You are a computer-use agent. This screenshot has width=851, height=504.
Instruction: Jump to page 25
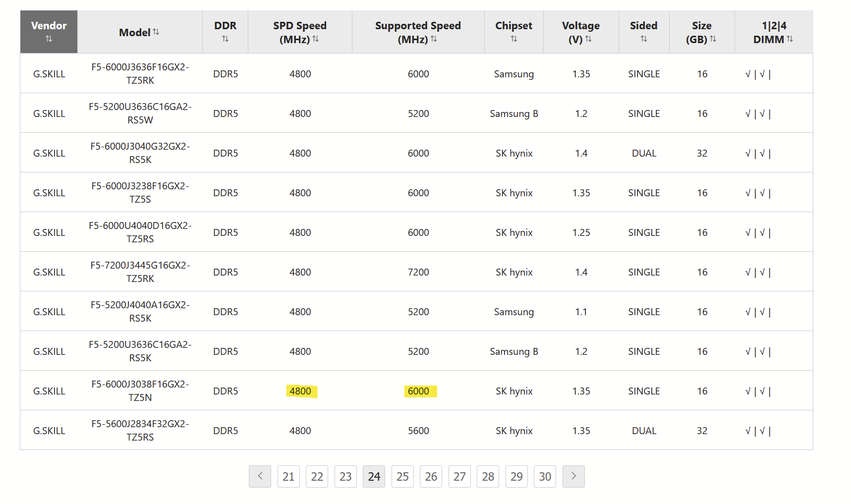[402, 476]
